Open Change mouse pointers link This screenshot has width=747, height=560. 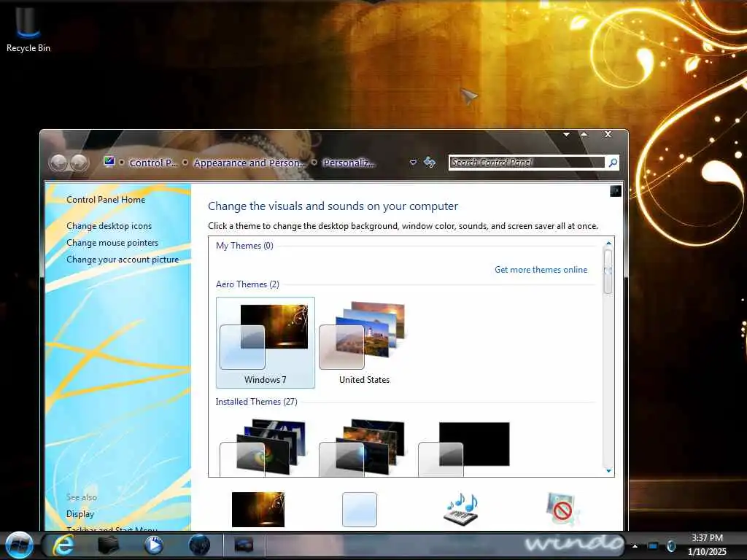112,242
